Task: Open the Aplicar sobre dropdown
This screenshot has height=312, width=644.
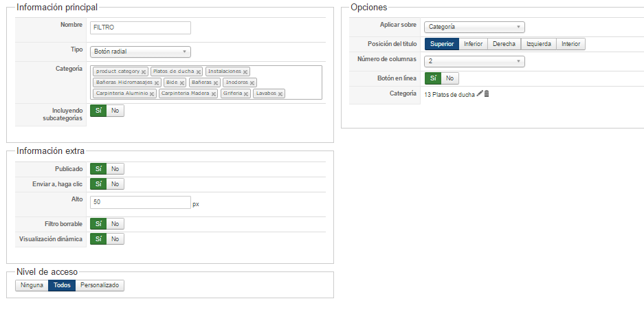Action: [x=474, y=27]
